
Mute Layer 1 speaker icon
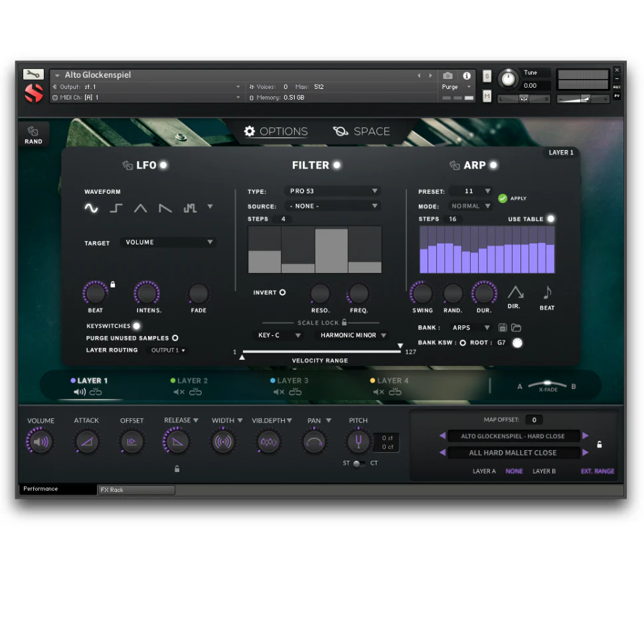[80, 392]
